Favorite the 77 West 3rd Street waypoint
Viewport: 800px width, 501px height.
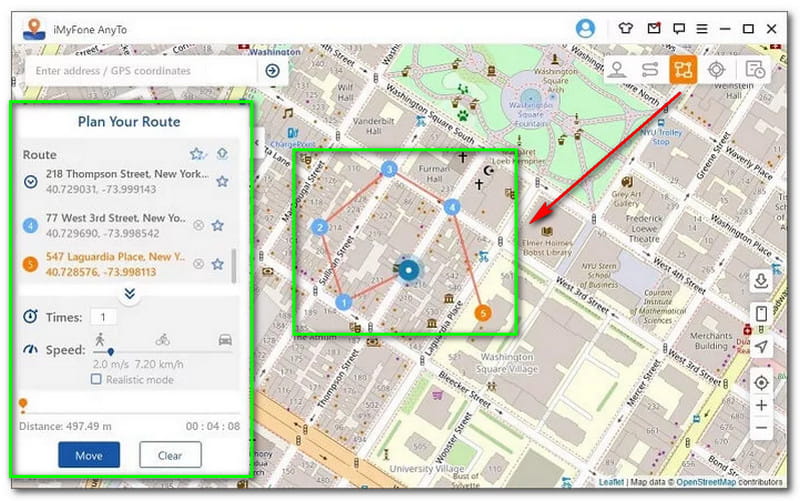218,225
